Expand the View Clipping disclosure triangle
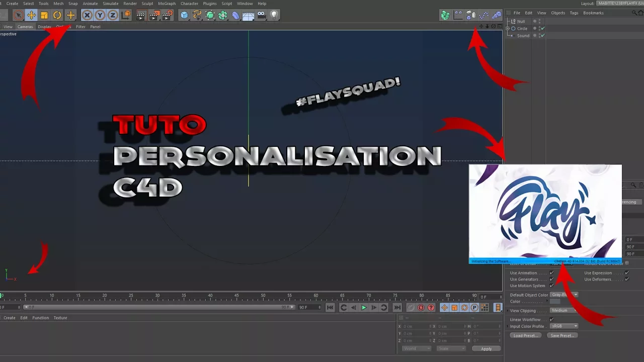Viewport: 644px width, 362px height. tap(509, 311)
